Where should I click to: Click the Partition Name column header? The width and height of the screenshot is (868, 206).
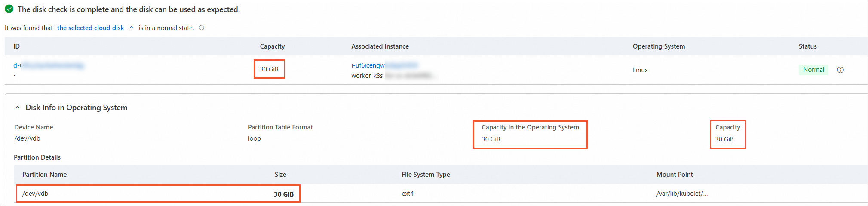pyautogui.click(x=44, y=175)
